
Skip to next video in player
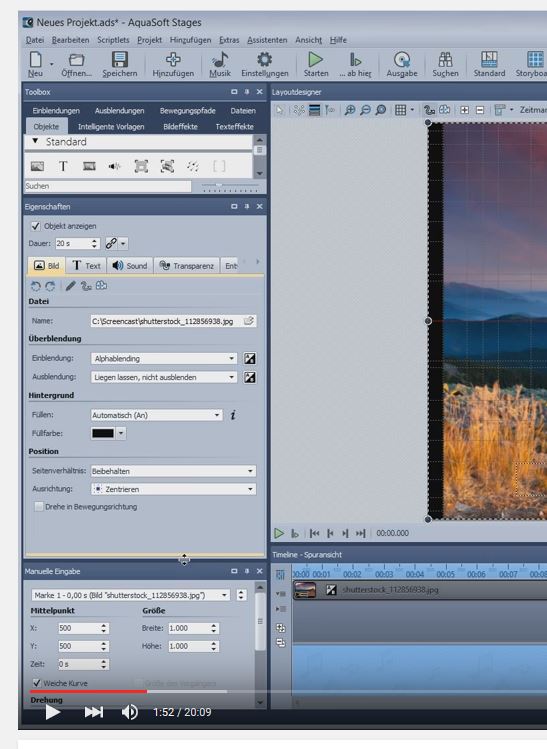(x=94, y=712)
